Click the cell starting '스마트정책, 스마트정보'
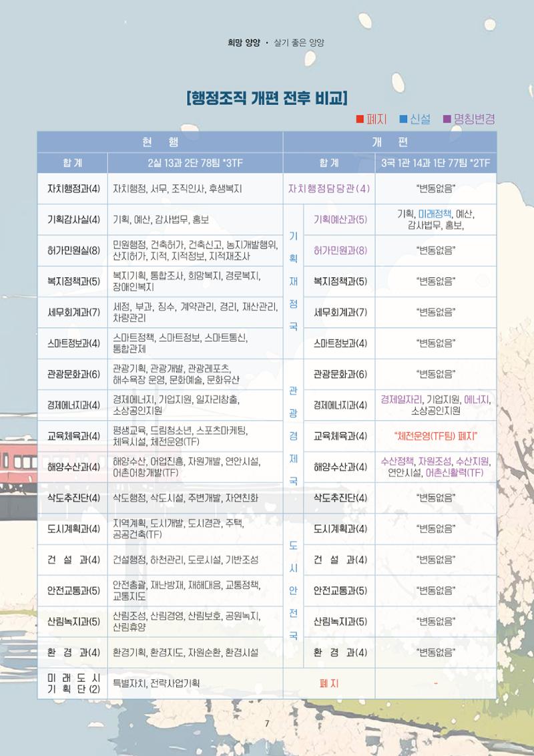The height and width of the screenshot is (756, 534). point(195,343)
